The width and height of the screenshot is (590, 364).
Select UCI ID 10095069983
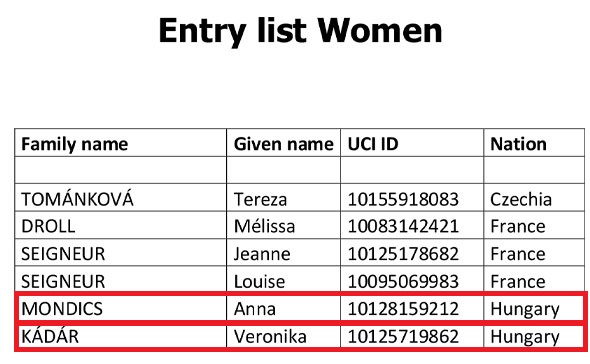pos(403,282)
